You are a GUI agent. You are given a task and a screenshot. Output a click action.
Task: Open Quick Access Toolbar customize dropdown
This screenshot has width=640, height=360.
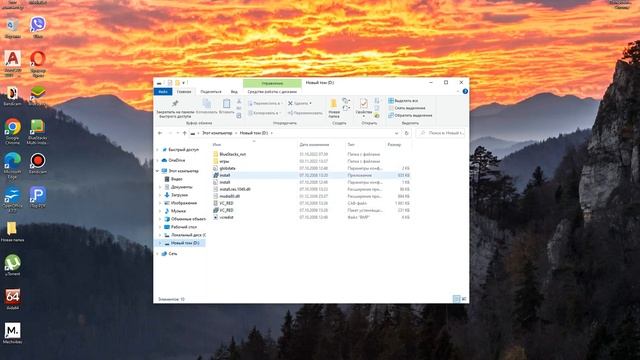pos(184,83)
